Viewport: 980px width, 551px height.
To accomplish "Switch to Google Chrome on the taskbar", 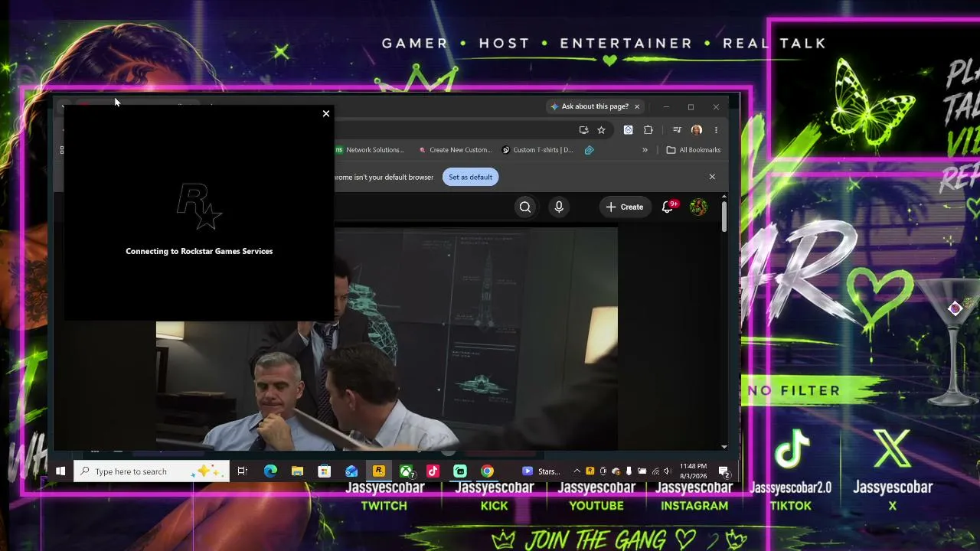I will [487, 471].
